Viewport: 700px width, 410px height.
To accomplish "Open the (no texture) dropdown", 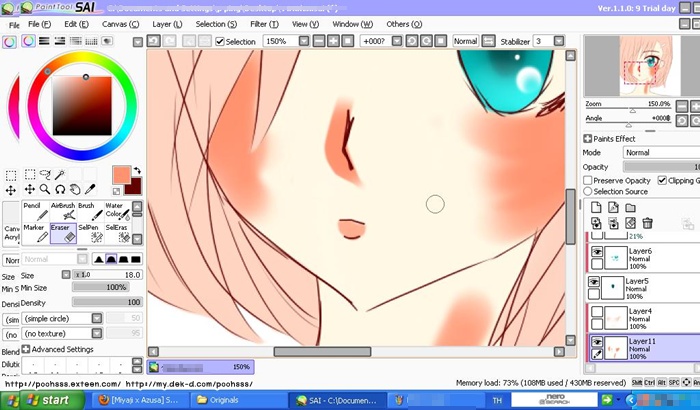I will (x=97, y=333).
